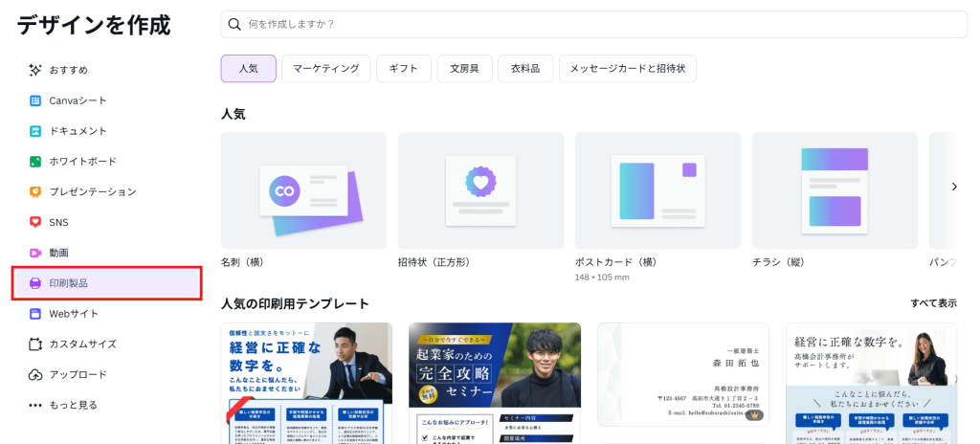Select the 人気 filter tab

(248, 69)
